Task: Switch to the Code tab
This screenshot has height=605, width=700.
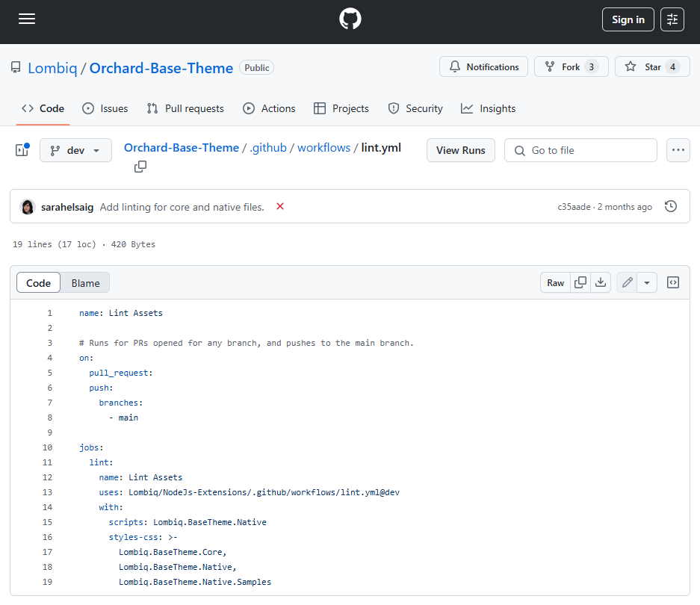Action: click(43, 108)
